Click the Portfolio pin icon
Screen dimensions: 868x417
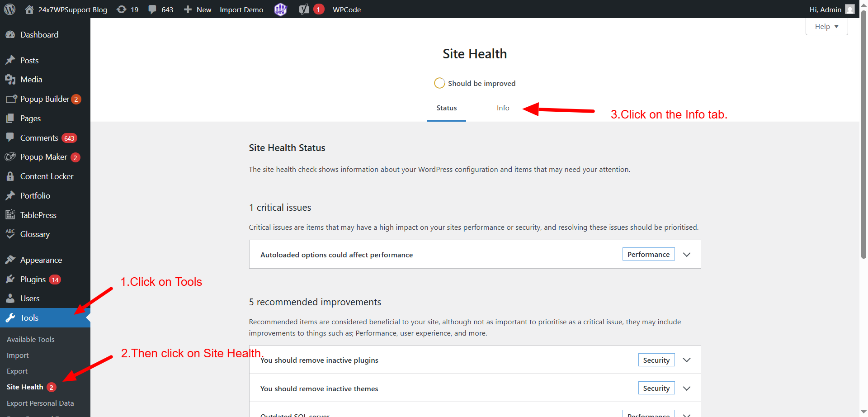pyautogui.click(x=10, y=195)
